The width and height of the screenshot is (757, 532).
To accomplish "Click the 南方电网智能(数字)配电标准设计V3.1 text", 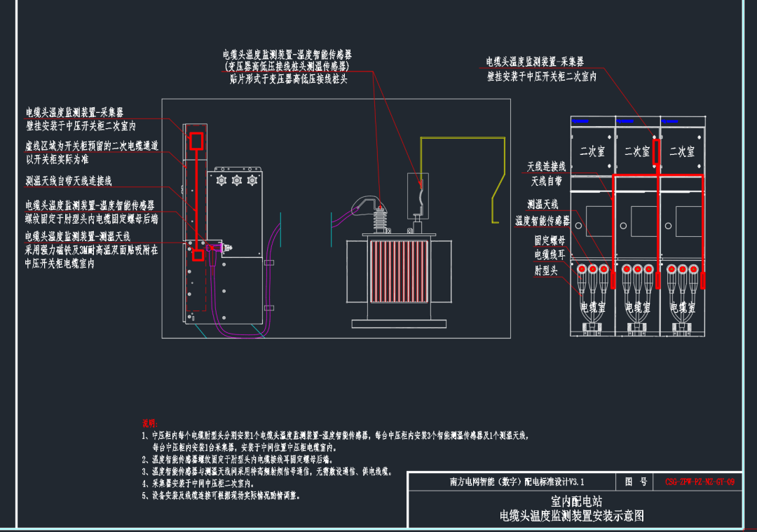I will 517,482.
